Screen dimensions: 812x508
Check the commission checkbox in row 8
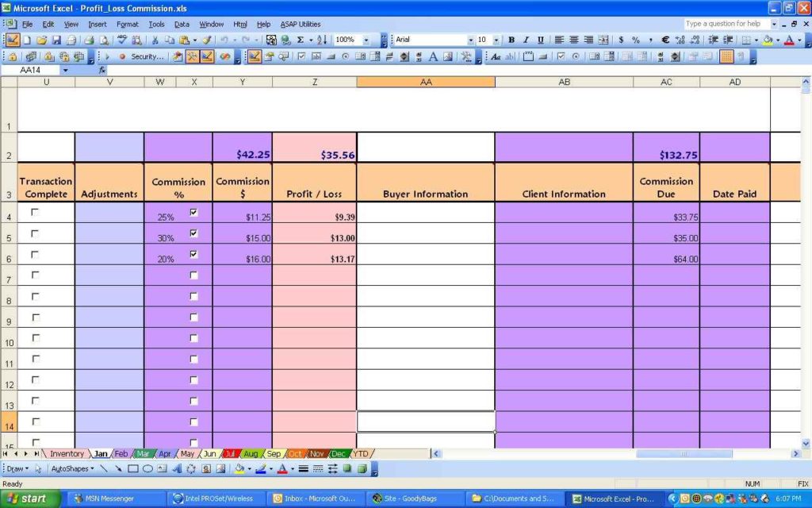point(193,296)
